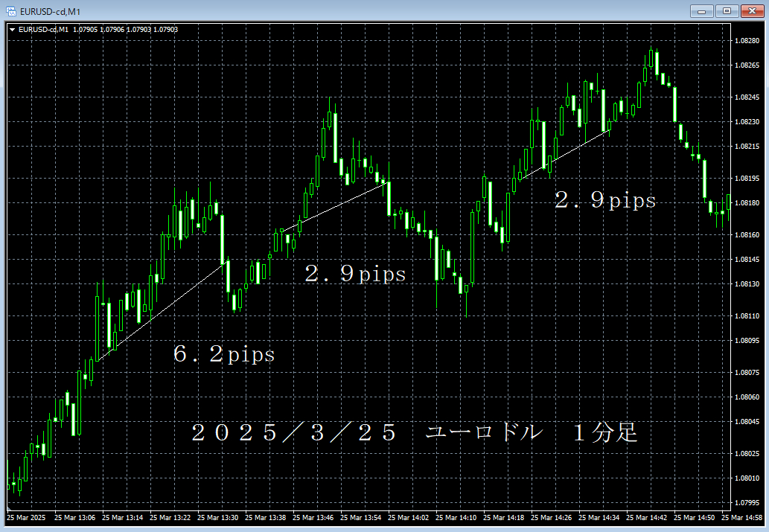Open the triangle arrow beside EURUSD-cd,M1 label
Viewport: 769px width, 532px height.
[13, 30]
